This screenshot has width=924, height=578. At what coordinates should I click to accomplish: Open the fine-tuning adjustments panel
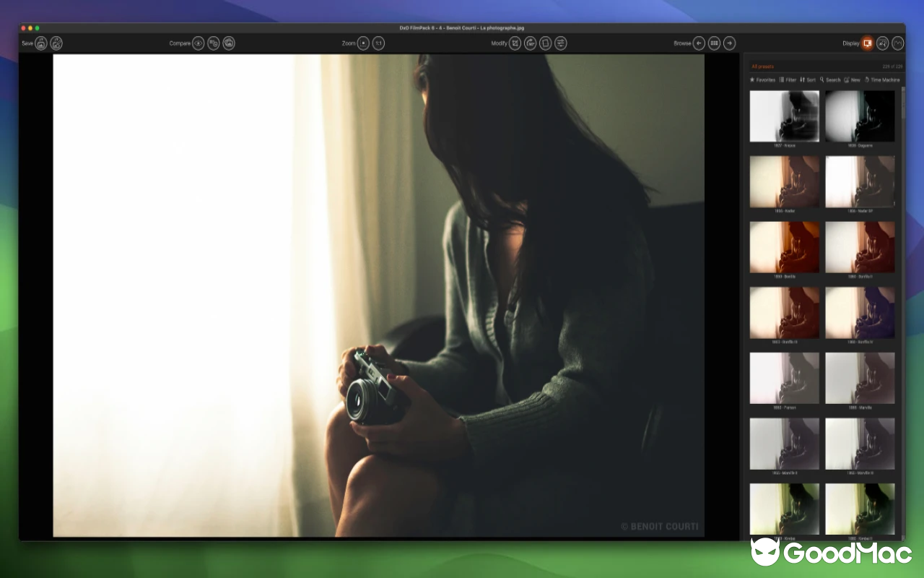click(x=561, y=43)
